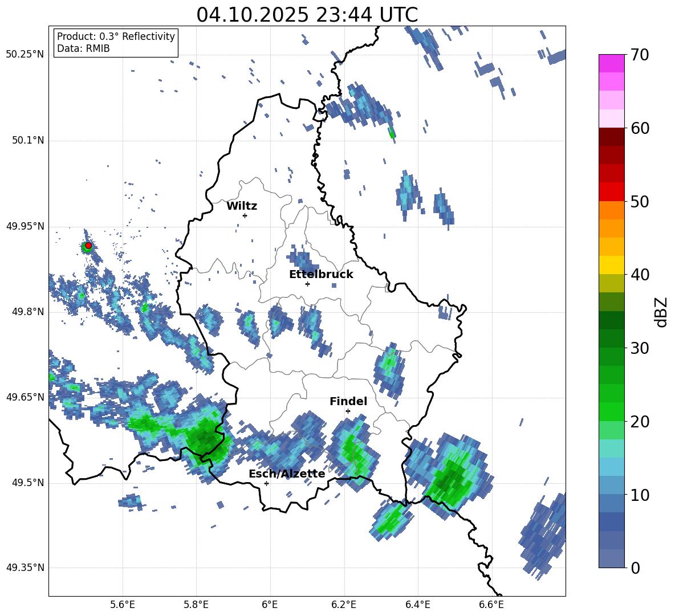
Task: Click the 5.6°E longitude label
Action: [x=123, y=605]
